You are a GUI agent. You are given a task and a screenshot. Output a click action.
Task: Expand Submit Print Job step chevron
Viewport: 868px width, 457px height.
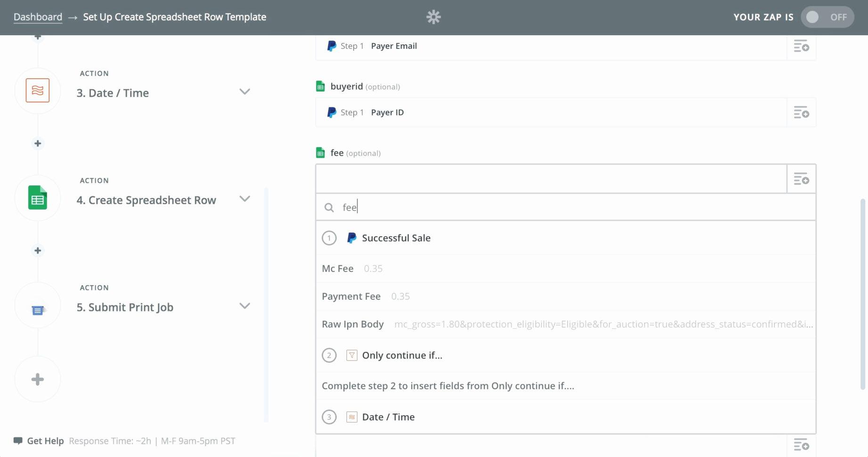245,306
